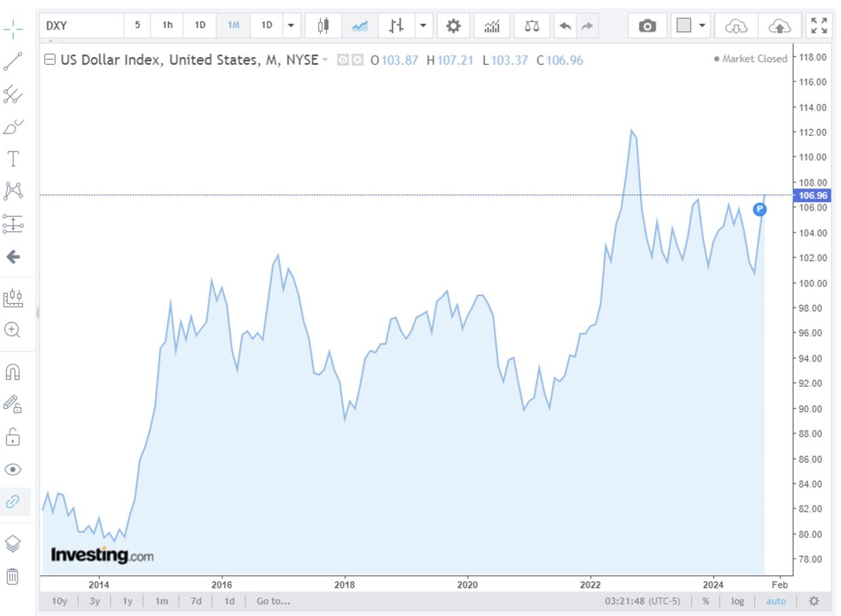This screenshot has width=841, height=616.
Task: Toggle series visibility eye in legend
Action: pos(343,60)
